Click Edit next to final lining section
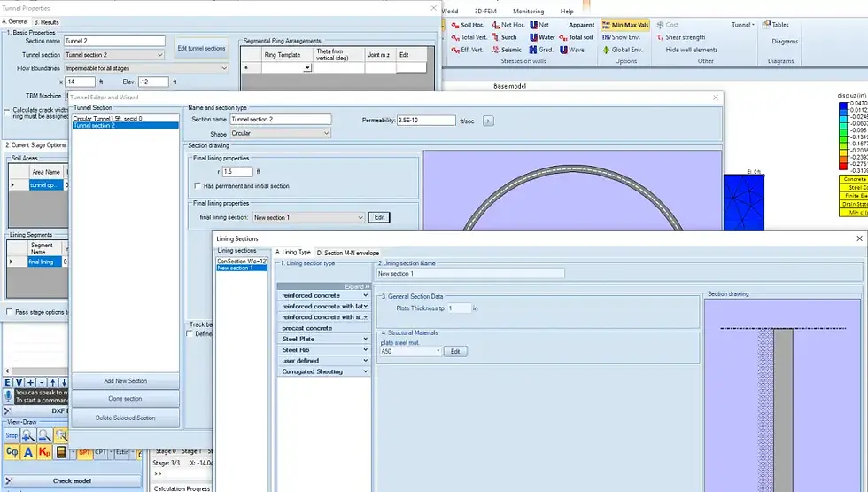The width and height of the screenshot is (868, 492). pyautogui.click(x=379, y=217)
